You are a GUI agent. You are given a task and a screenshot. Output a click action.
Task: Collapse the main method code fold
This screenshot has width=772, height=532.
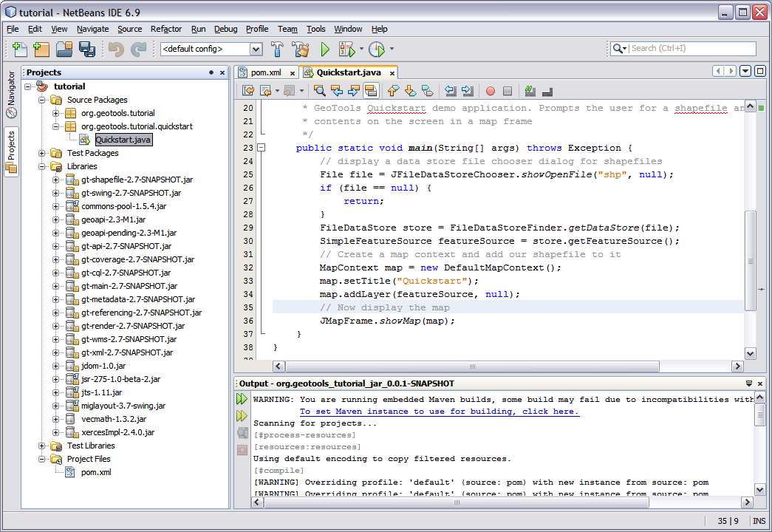pyautogui.click(x=262, y=148)
